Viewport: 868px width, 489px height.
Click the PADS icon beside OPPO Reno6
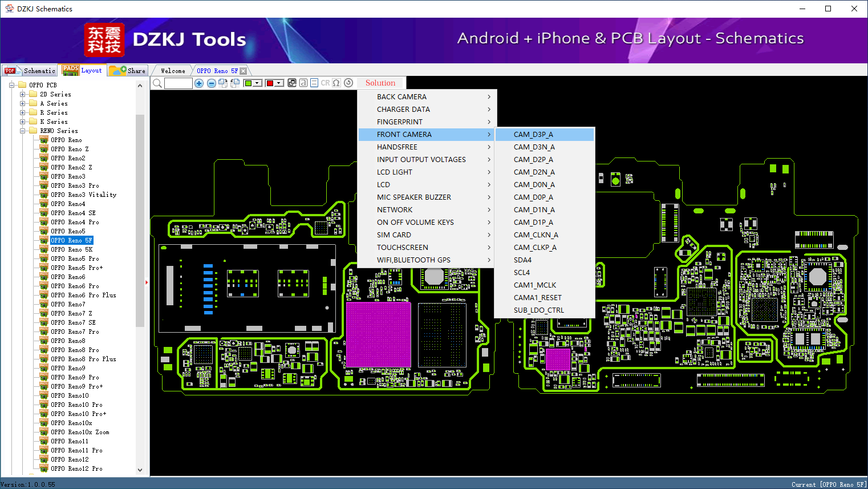click(44, 277)
